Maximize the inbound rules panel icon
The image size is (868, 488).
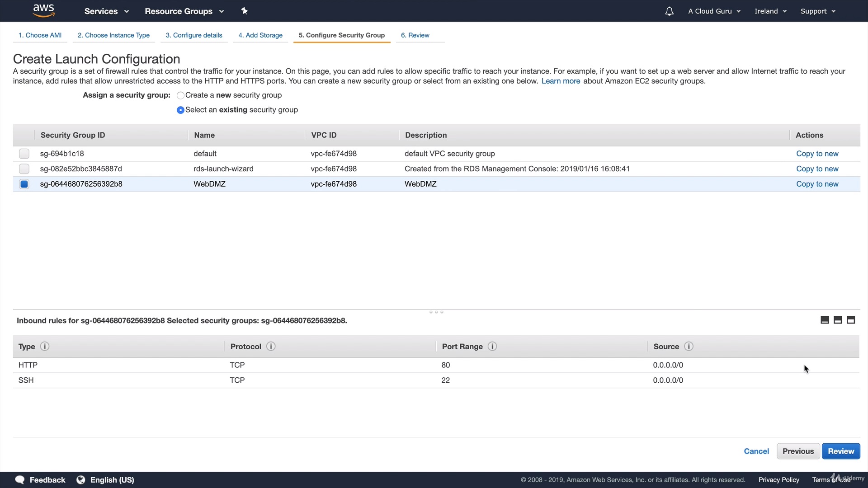[x=851, y=320]
